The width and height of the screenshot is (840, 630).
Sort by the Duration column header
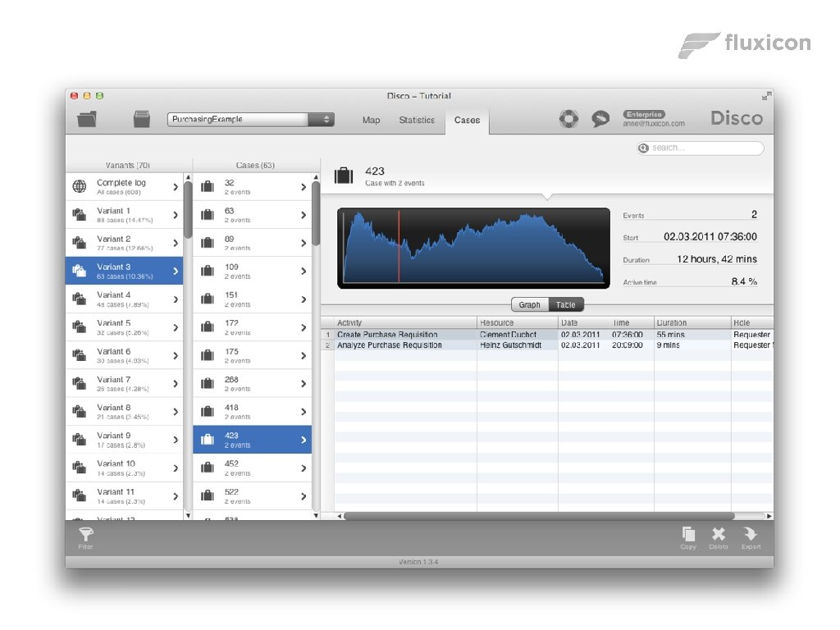coord(692,322)
